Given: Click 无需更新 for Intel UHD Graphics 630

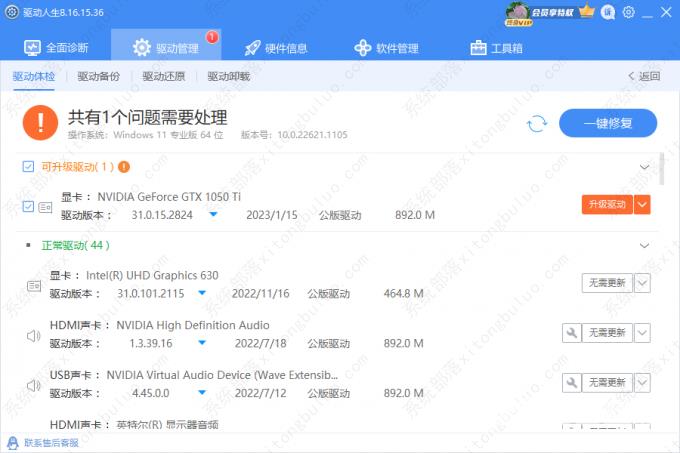Looking at the screenshot, I should point(607,283).
